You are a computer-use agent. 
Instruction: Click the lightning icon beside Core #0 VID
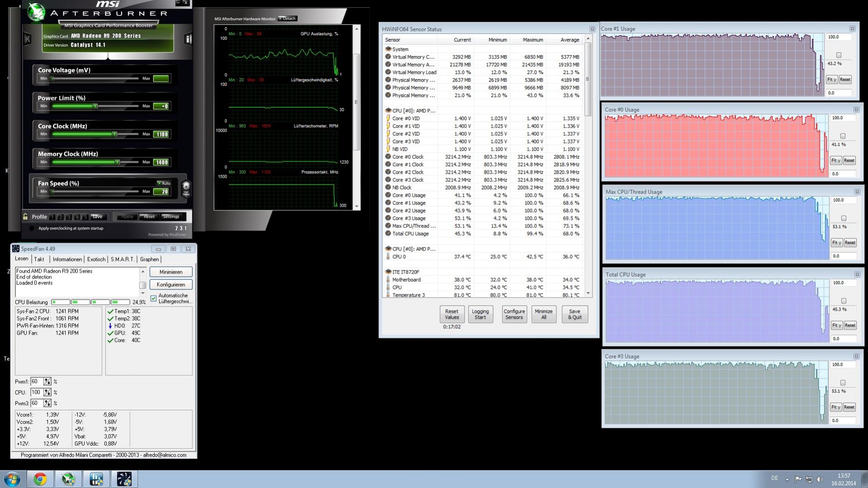tap(388, 118)
